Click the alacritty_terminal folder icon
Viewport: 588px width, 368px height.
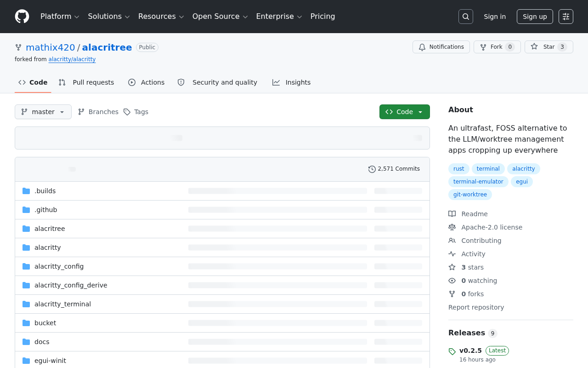pos(26,304)
